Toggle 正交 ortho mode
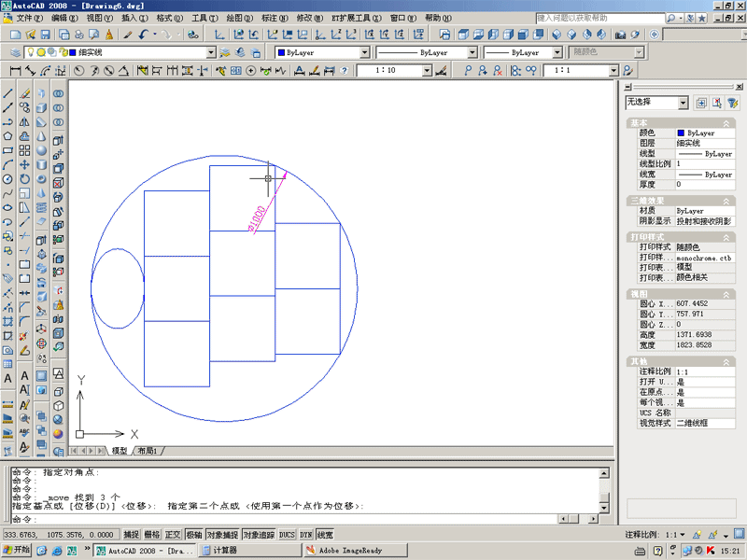The image size is (747, 560). [x=173, y=535]
